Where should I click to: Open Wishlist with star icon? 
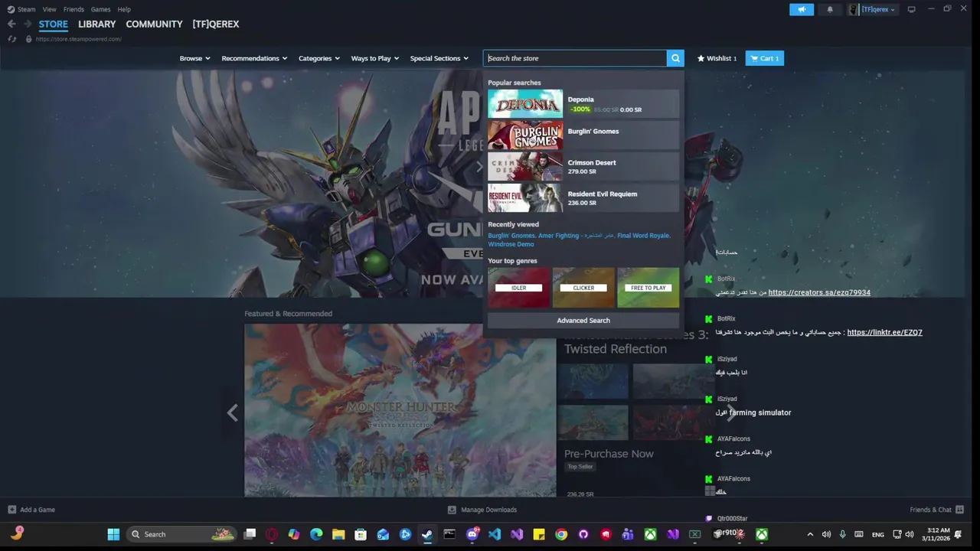tap(717, 58)
